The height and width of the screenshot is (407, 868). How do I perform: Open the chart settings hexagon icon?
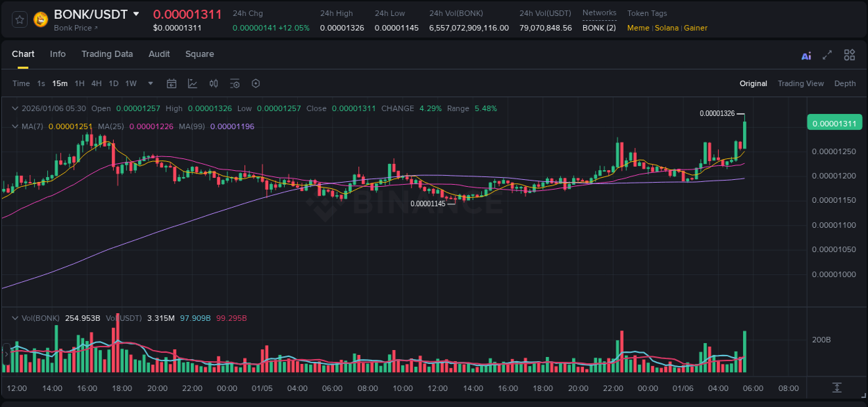[256, 83]
